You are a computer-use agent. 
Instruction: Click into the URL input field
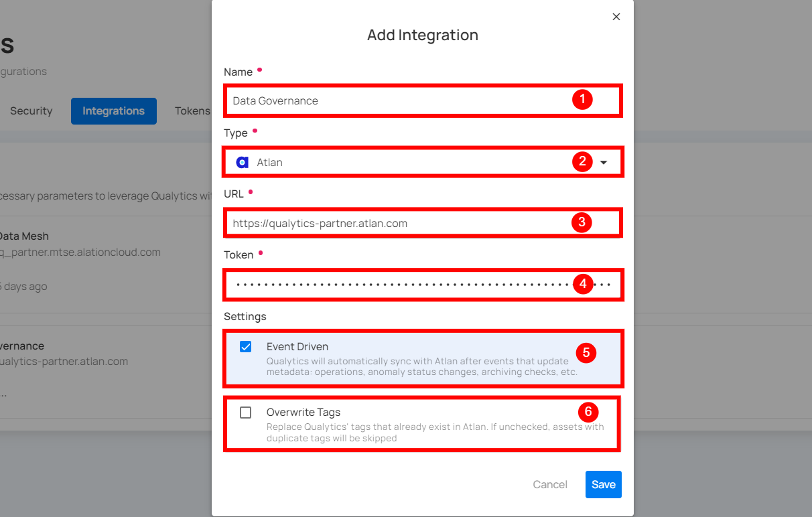click(395, 223)
